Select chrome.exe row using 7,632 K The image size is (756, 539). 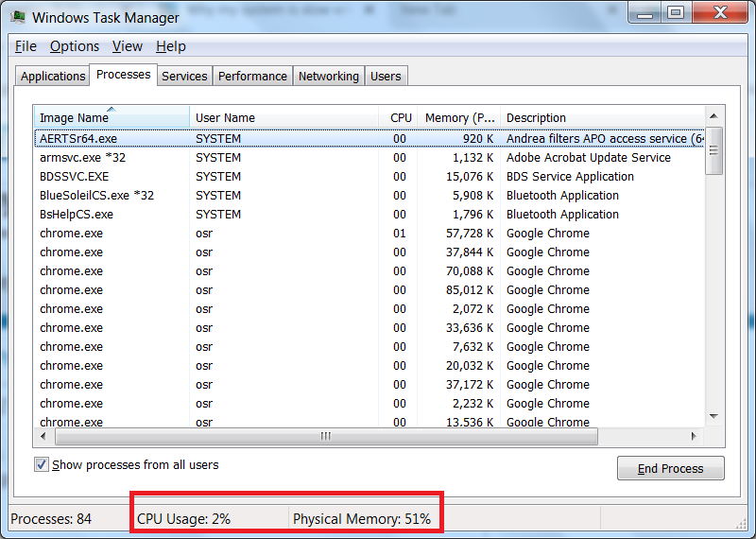[369, 346]
